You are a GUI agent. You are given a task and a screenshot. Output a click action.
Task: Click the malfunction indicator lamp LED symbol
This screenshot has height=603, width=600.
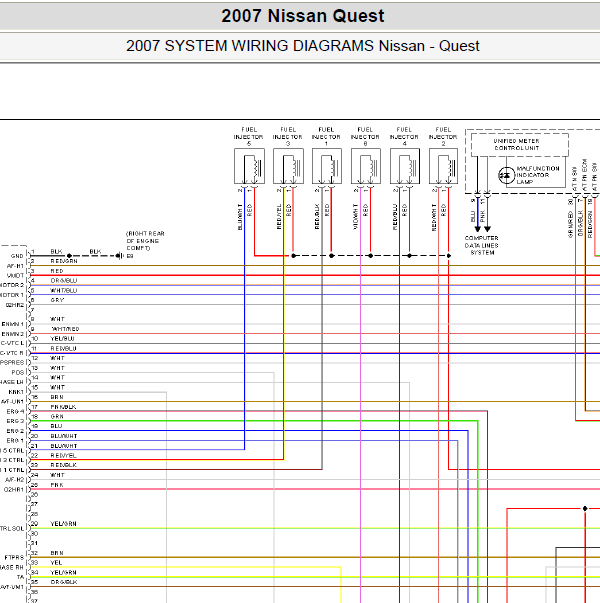point(506,175)
